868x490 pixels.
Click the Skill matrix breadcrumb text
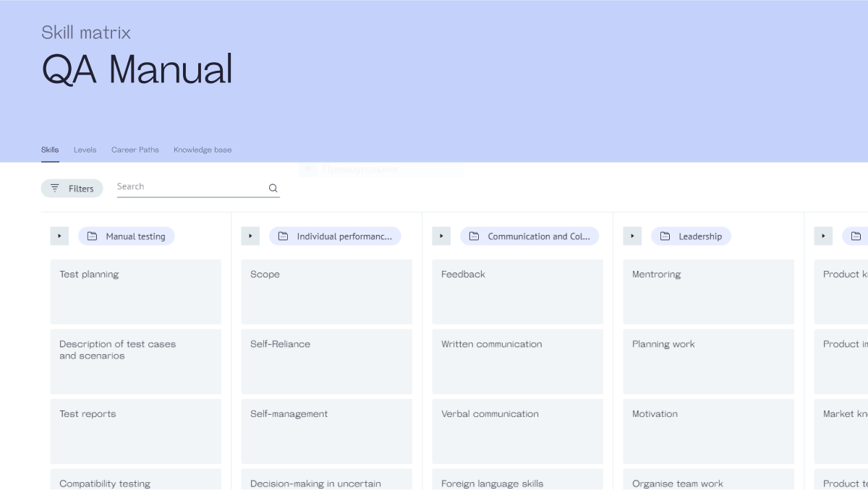(86, 33)
